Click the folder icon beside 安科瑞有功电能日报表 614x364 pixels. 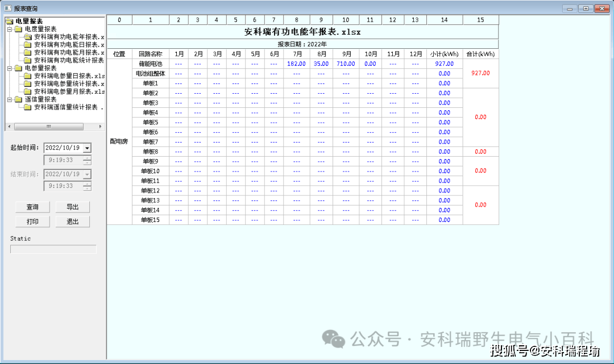coord(27,44)
